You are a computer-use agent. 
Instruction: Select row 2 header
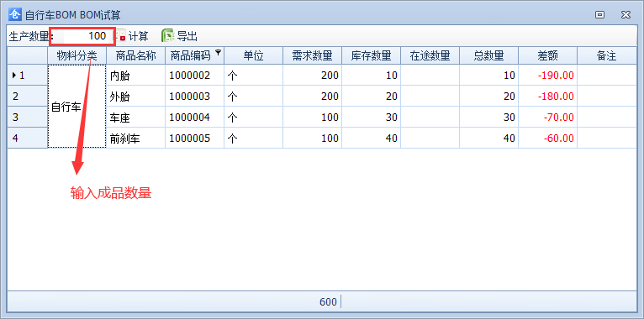(x=27, y=96)
